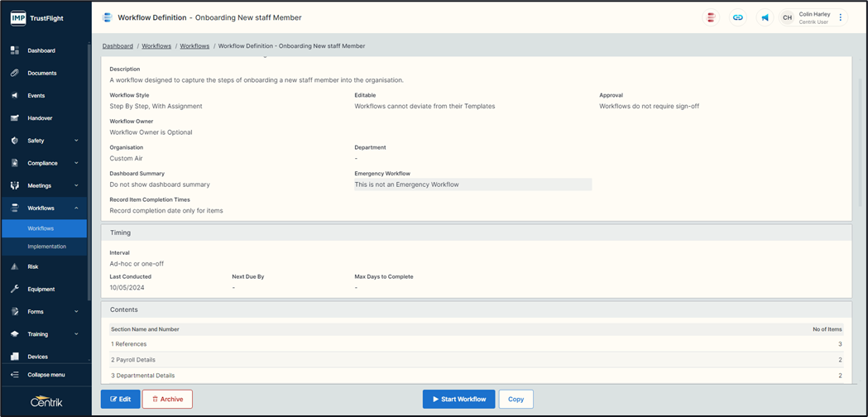Click Collapse menu at sidebar bottom
This screenshot has width=868, height=417.
tap(46, 375)
